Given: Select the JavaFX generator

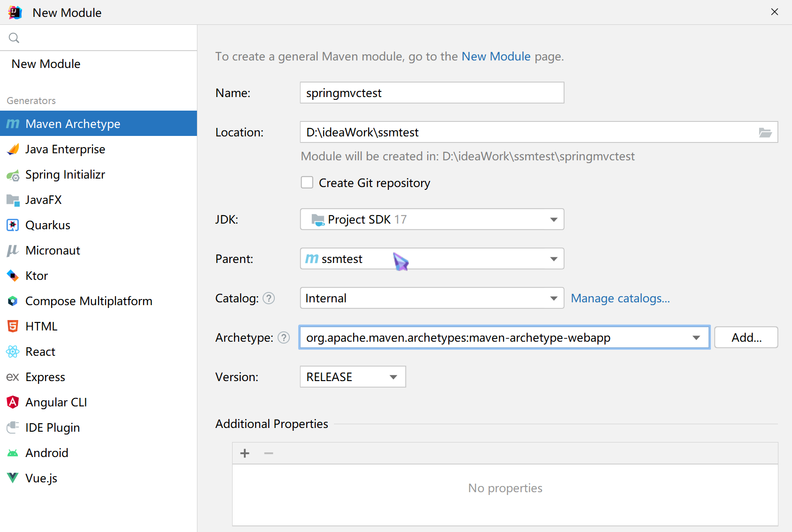Looking at the screenshot, I should [98, 200].
